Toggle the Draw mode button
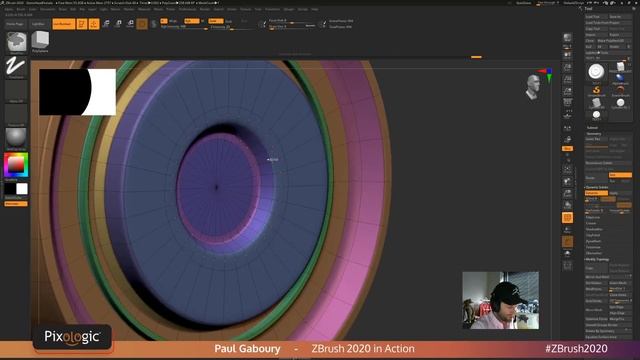This screenshot has height=360, width=640. 94,24
